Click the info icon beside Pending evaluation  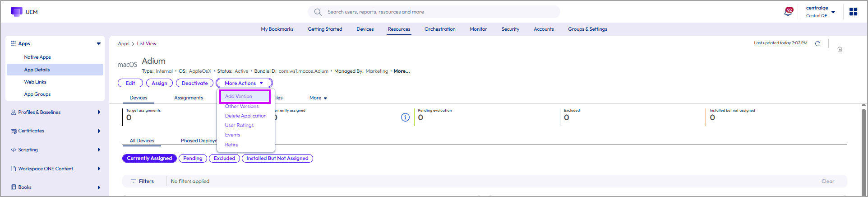click(x=405, y=117)
